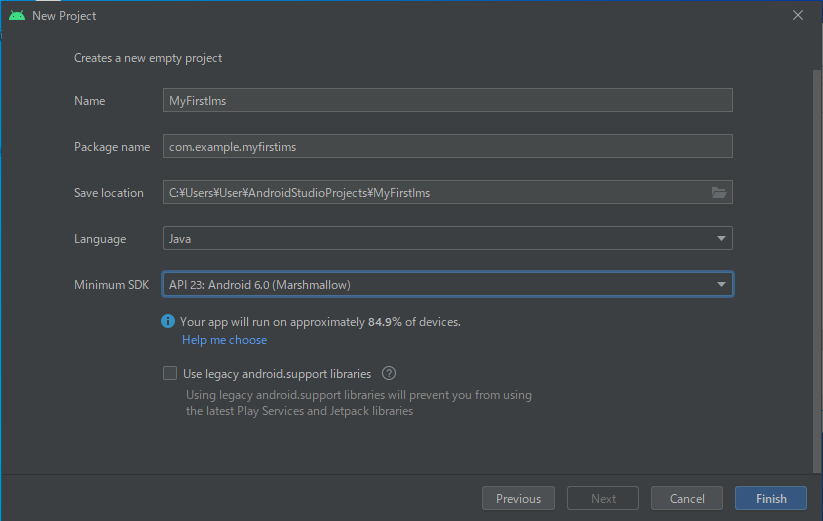Focus the Package name input field
The width and height of the screenshot is (823, 521).
tap(448, 146)
